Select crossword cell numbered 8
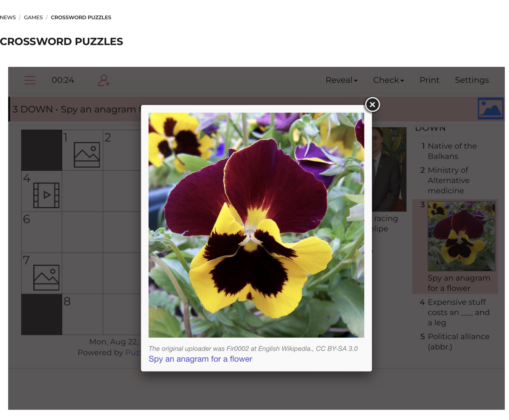 (82, 314)
